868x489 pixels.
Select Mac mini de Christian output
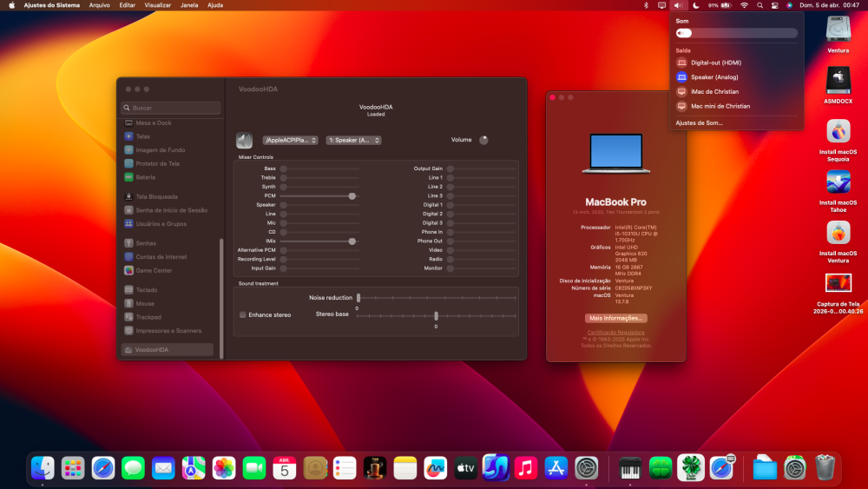point(736,106)
